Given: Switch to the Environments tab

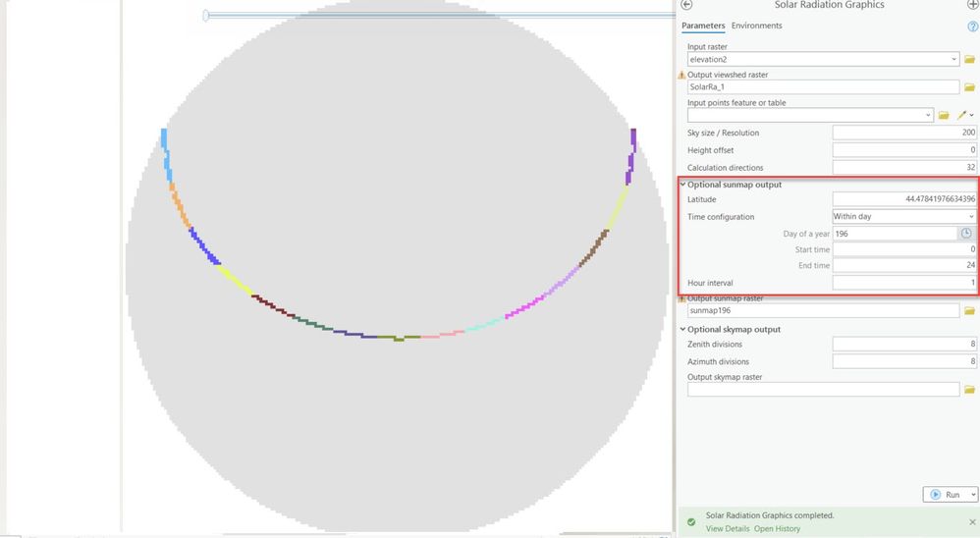Looking at the screenshot, I should (756, 26).
